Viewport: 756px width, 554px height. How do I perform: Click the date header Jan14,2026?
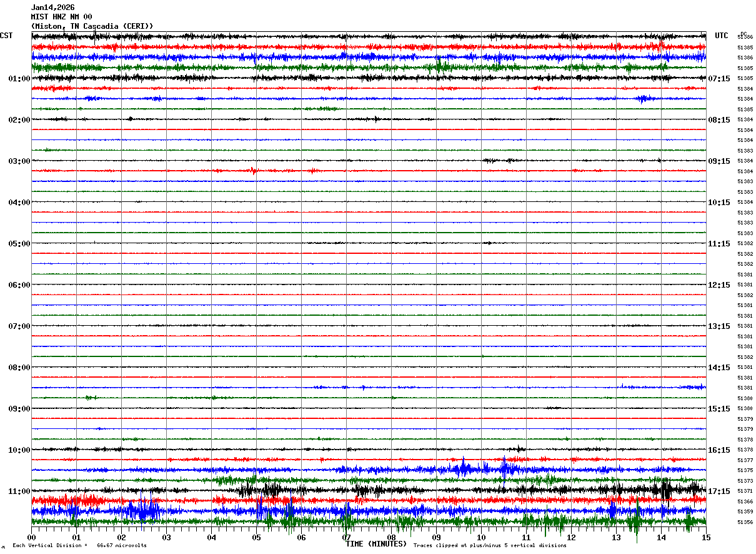point(52,8)
